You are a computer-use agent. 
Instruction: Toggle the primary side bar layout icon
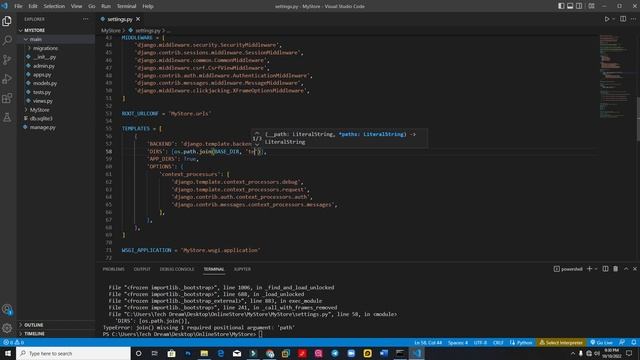click(561, 6)
